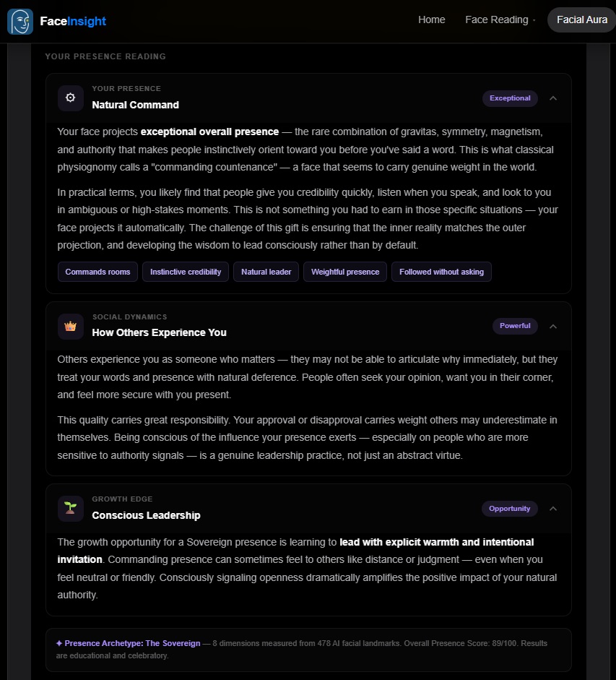Click the gear icon beside Natural Command

[70, 98]
